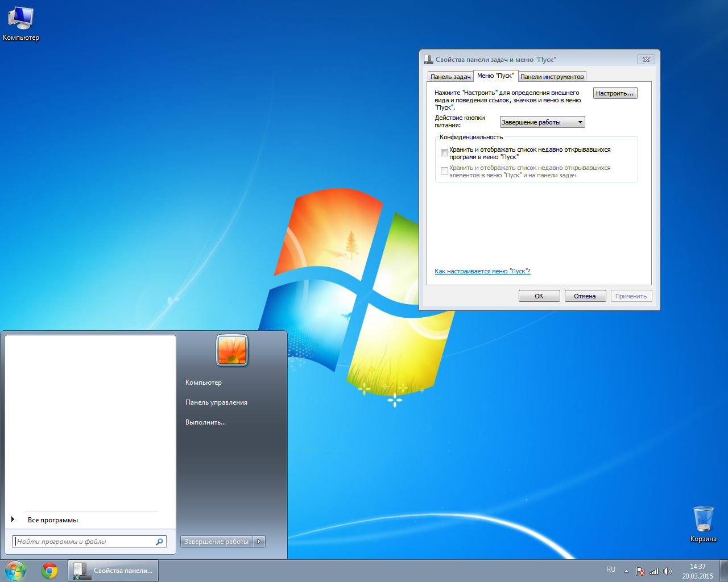
Task: Launch Google Chrome from the taskbar
Action: (49, 571)
